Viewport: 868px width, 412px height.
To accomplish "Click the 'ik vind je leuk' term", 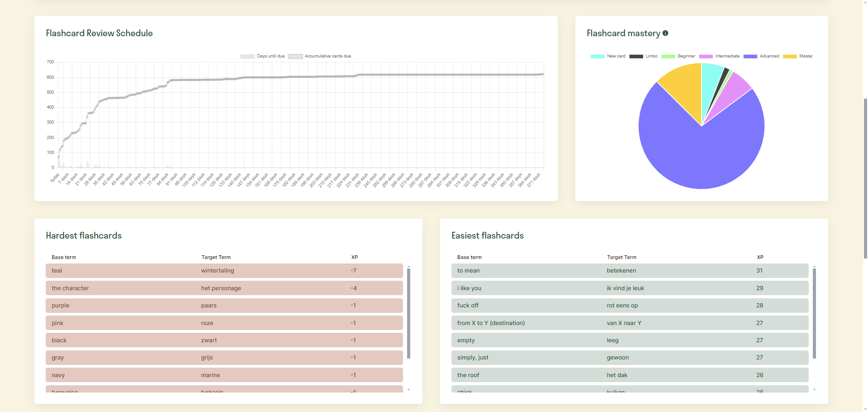I will click(626, 288).
